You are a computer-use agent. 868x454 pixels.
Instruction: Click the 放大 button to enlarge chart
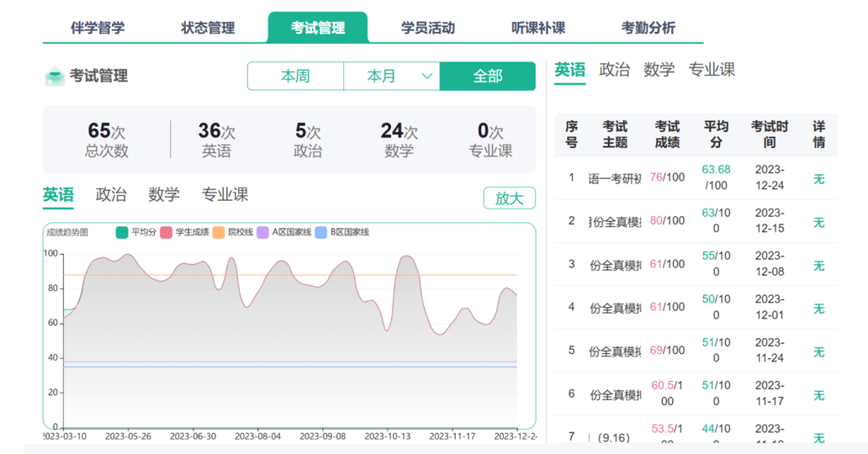pyautogui.click(x=510, y=198)
